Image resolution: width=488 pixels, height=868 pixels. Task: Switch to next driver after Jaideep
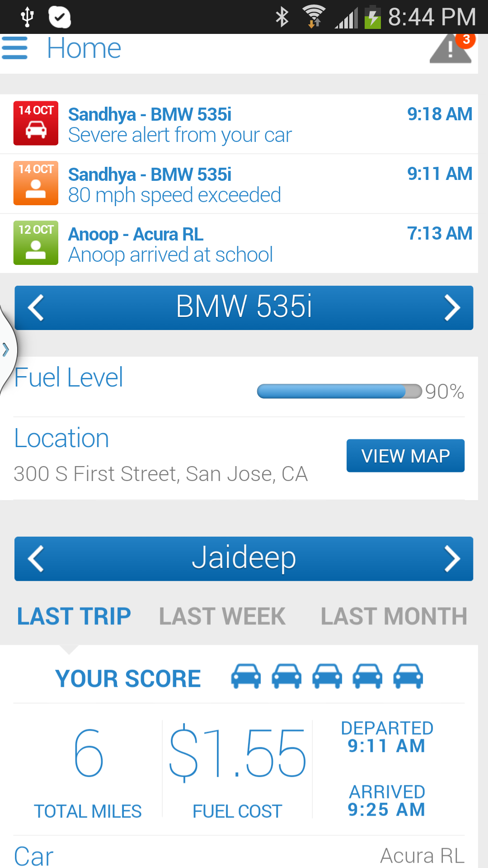point(452,559)
